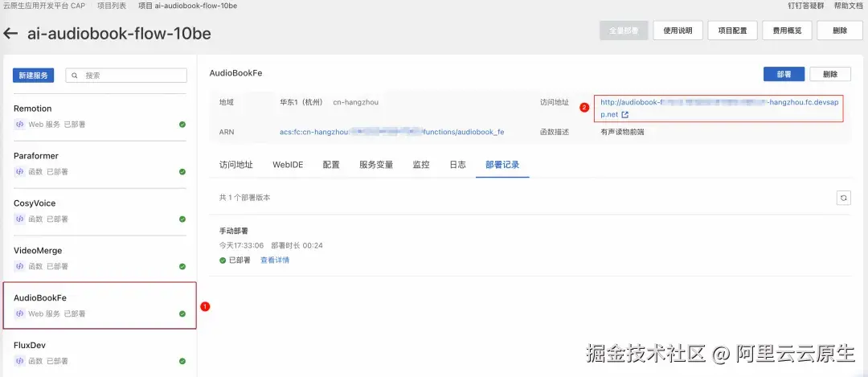This screenshot has height=377, width=868.
Task: Open 帮助文档 link
Action: pyautogui.click(x=849, y=6)
